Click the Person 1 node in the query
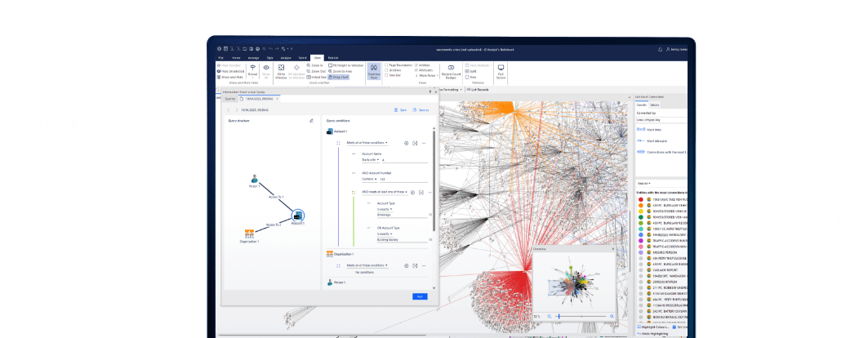Image resolution: width=868 pixels, height=338 pixels. (254, 179)
